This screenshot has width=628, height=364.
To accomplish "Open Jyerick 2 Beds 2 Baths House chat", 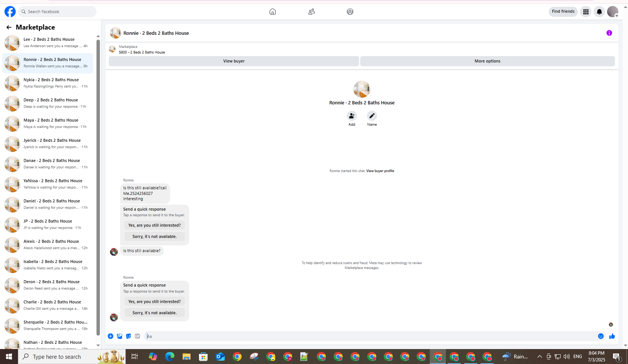I will [48, 144].
